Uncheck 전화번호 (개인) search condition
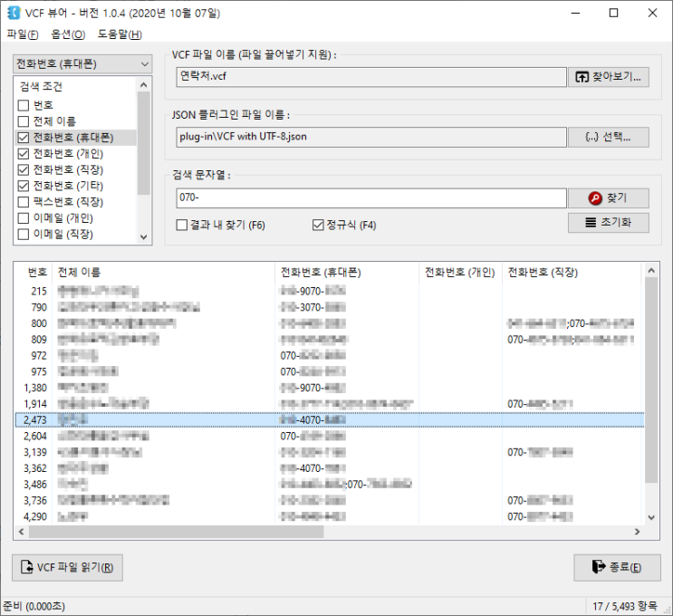 point(24,154)
